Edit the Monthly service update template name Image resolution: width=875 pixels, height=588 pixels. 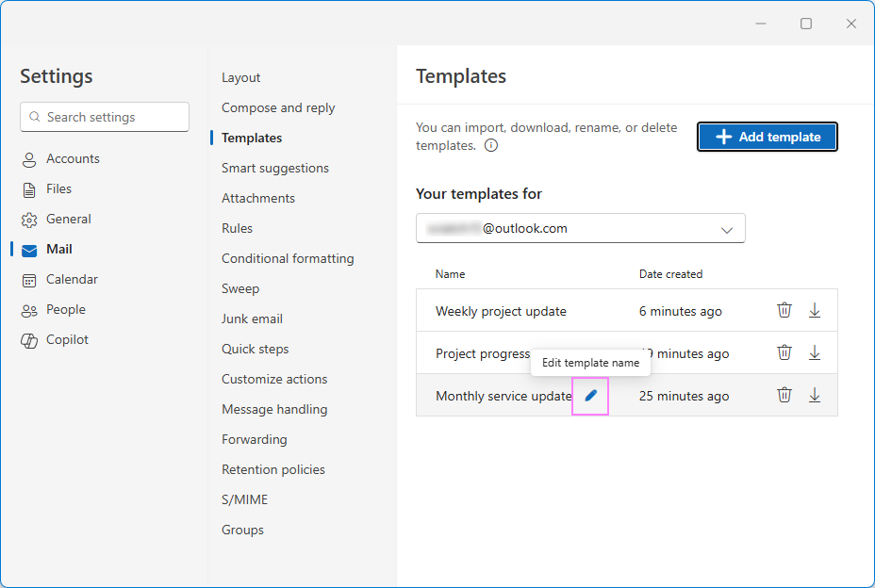click(x=589, y=396)
